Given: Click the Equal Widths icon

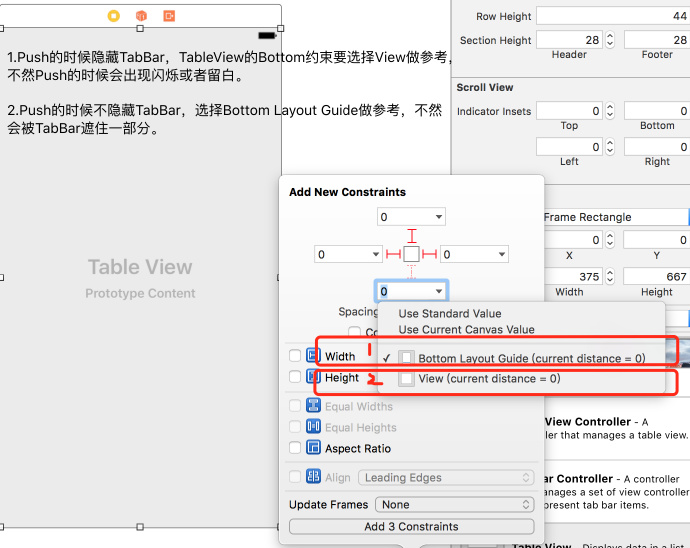Looking at the screenshot, I should (313, 406).
